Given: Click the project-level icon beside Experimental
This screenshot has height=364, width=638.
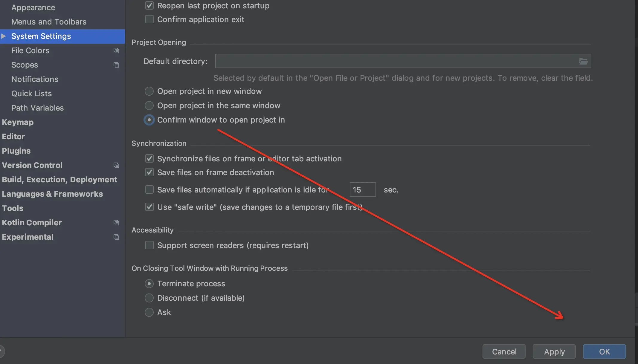Looking at the screenshot, I should [x=116, y=237].
